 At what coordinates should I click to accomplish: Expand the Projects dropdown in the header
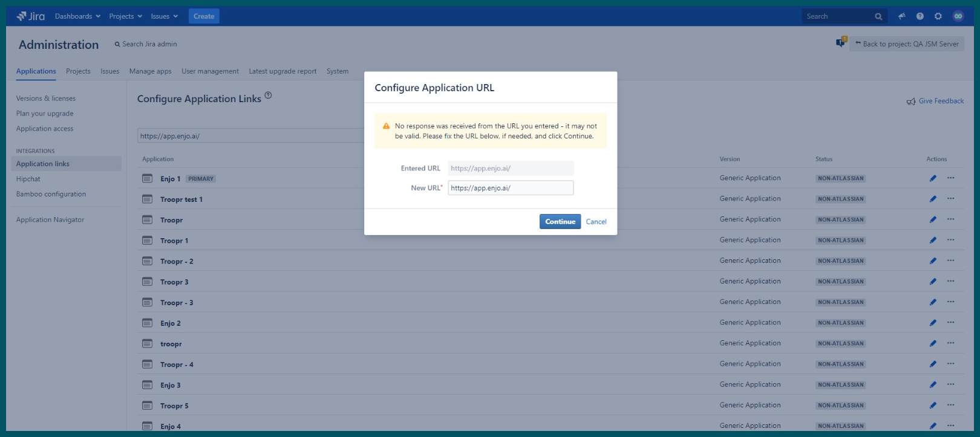(125, 16)
